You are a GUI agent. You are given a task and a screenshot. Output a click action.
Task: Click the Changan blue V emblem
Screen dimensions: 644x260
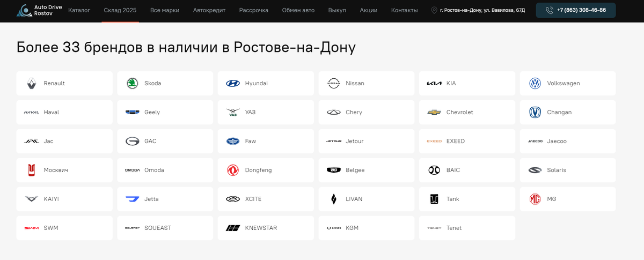[535, 113]
